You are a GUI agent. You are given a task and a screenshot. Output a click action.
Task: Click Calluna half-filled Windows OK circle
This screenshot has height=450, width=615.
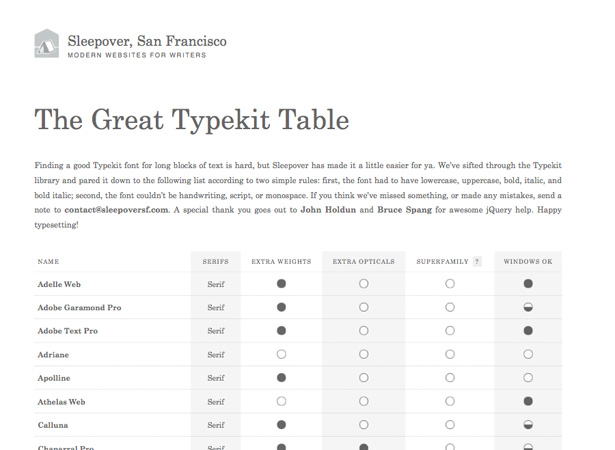tap(528, 425)
